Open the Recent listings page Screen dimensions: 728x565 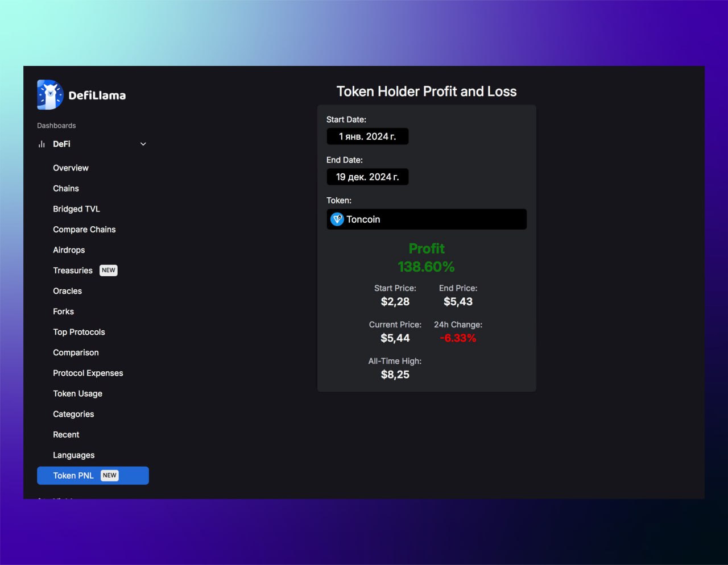(66, 435)
